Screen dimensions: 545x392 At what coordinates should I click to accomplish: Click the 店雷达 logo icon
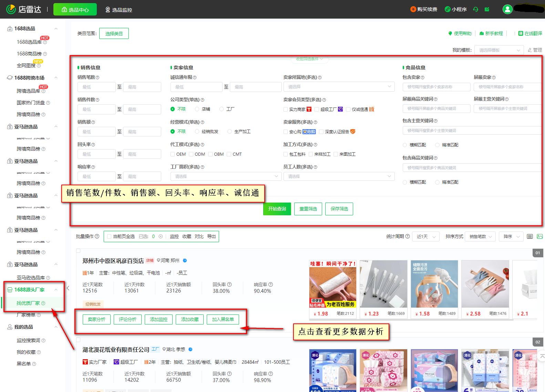(x=11, y=9)
